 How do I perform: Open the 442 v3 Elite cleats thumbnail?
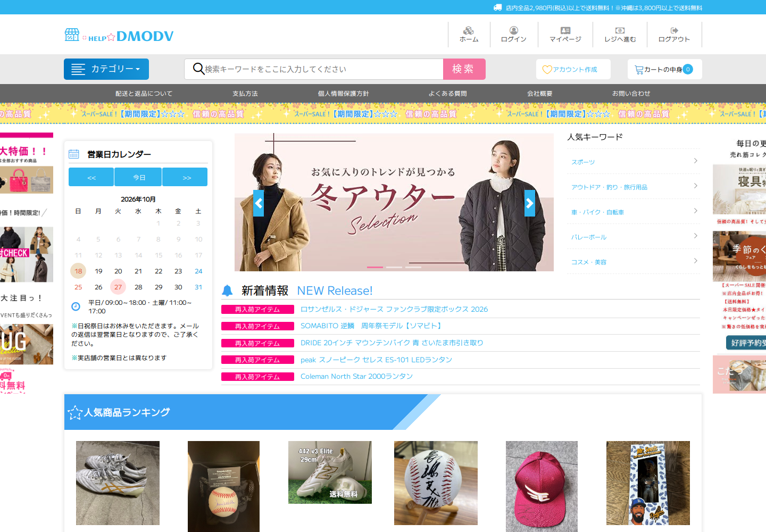pos(330,472)
